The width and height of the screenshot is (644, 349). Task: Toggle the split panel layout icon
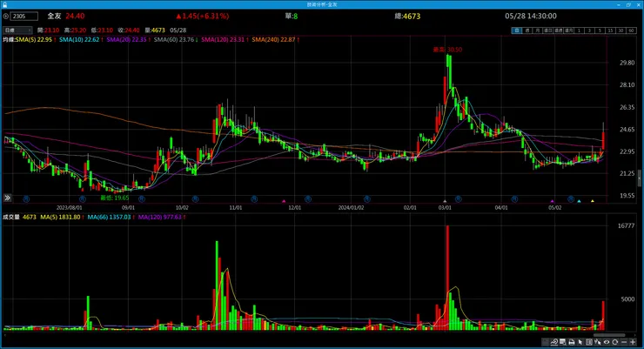[x=589, y=342]
